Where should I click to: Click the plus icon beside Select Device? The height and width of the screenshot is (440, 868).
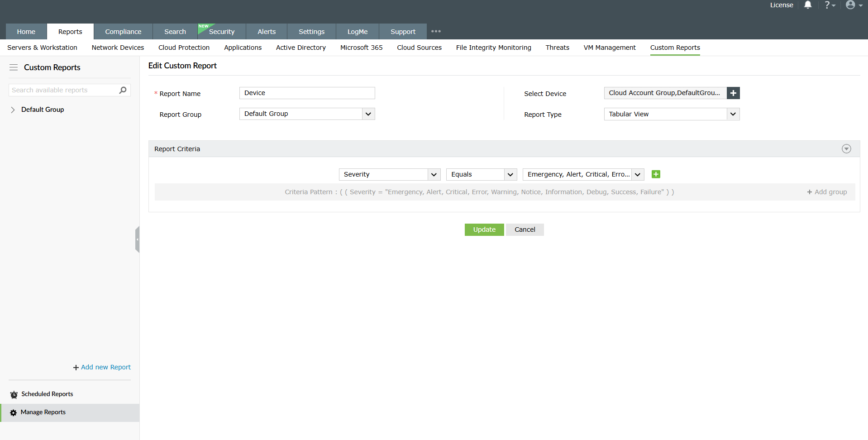[733, 93]
